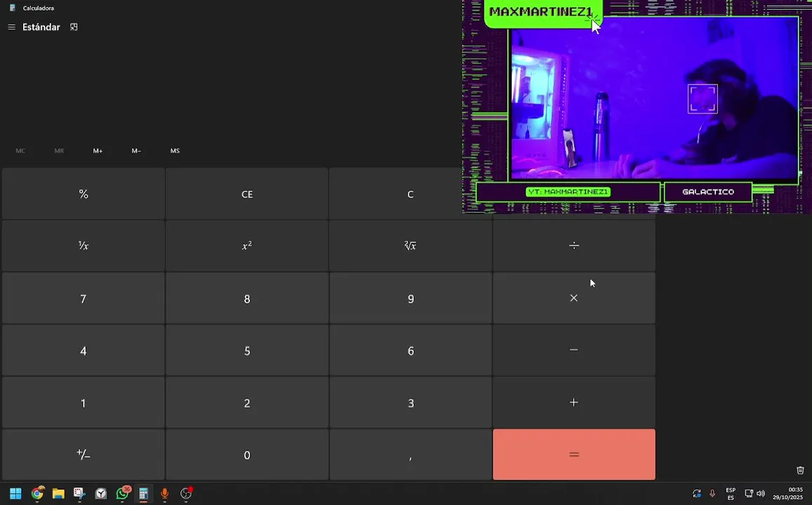The width and height of the screenshot is (812, 505).
Task: Open the ESP ES language switcher
Action: (x=731, y=494)
